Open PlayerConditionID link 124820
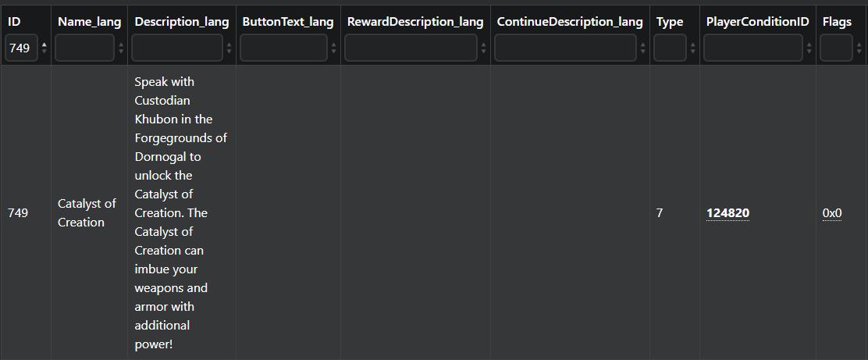 tap(728, 213)
